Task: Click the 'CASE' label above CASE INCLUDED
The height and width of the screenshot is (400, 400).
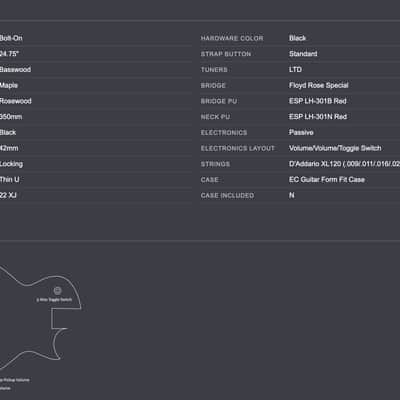Action: click(210, 180)
